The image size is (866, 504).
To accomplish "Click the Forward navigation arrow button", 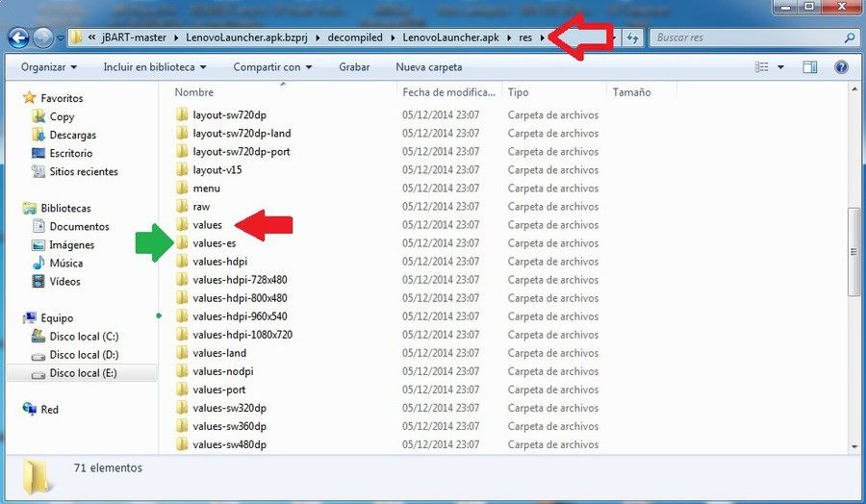I will click(x=43, y=38).
